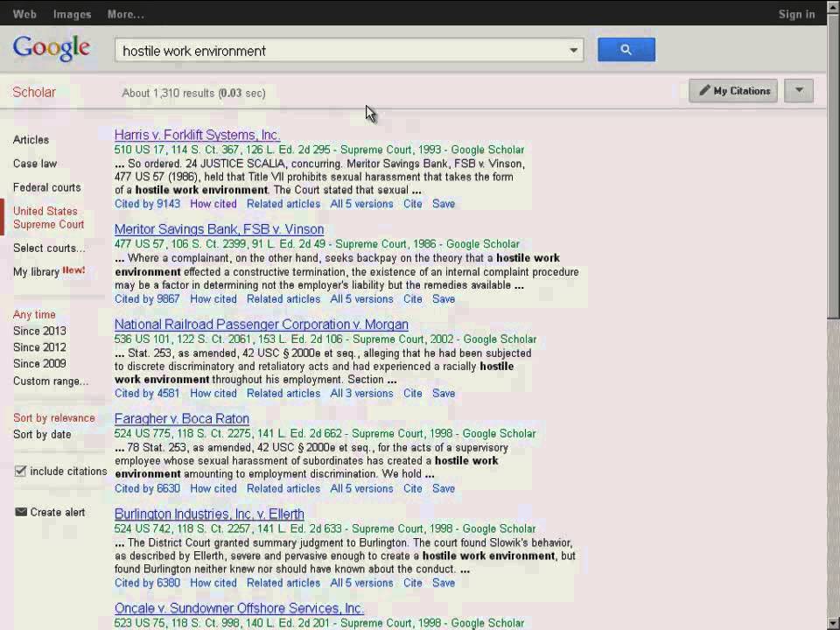Click the scrollbar down arrow
The image size is (840, 630).
coord(833,624)
